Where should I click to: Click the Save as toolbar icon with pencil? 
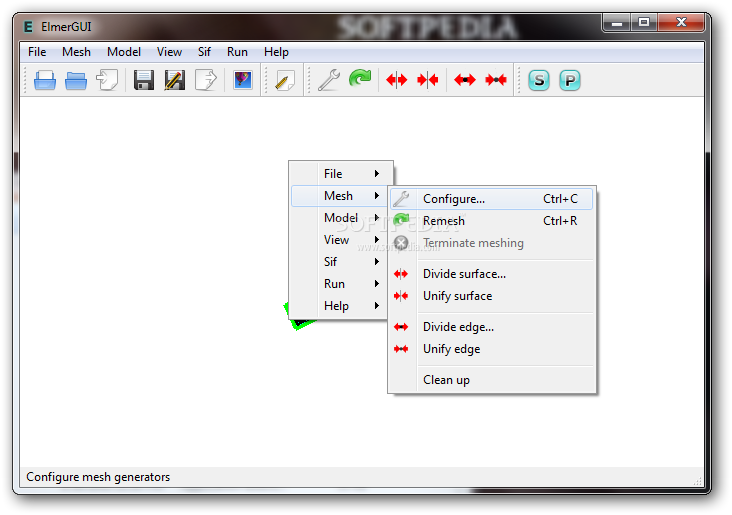(x=175, y=80)
